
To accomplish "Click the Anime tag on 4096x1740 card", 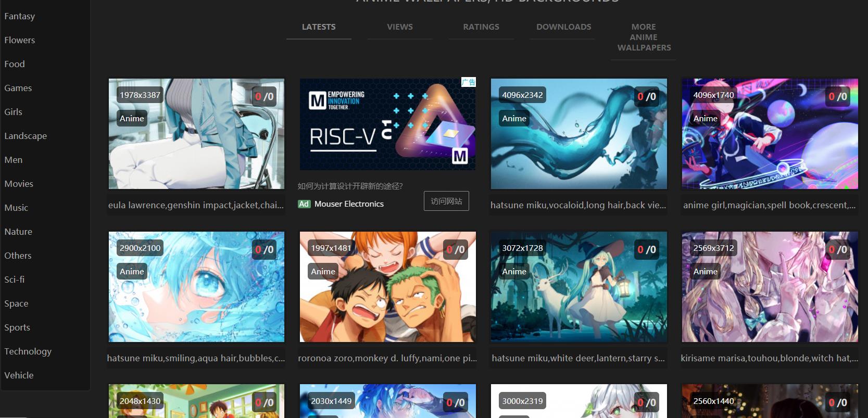I will (x=706, y=118).
